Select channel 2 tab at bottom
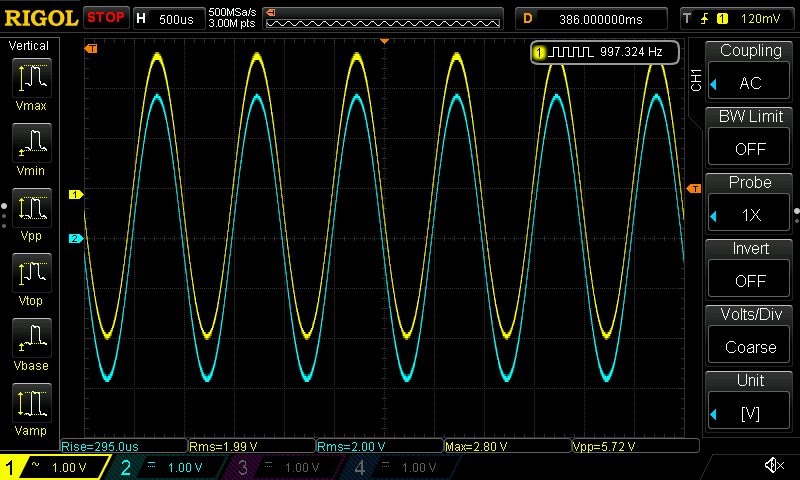This screenshot has height=480, width=800. click(166, 467)
